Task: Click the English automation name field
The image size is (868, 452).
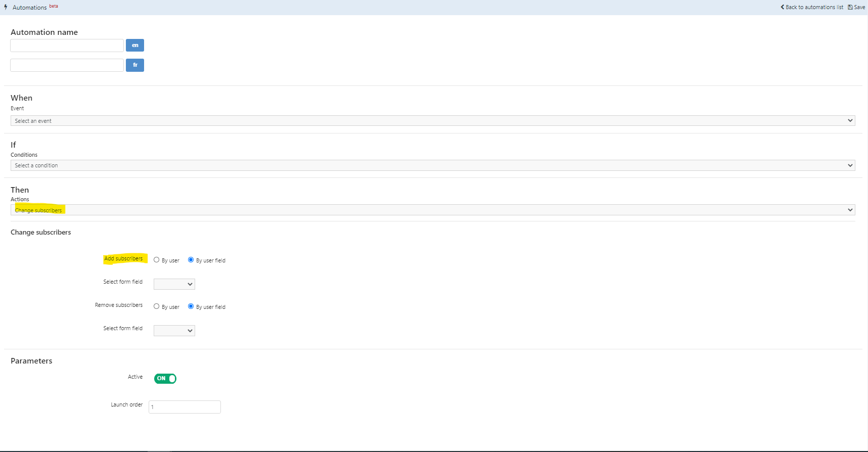Action: (67, 46)
